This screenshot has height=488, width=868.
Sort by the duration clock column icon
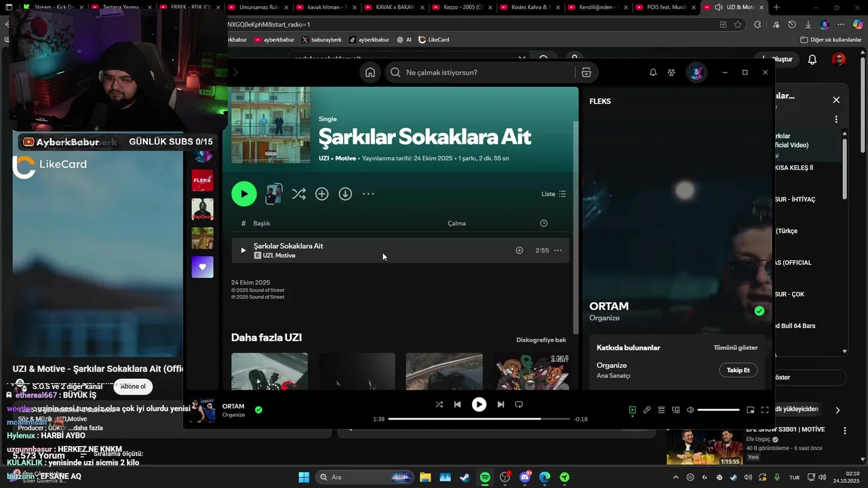[544, 223]
